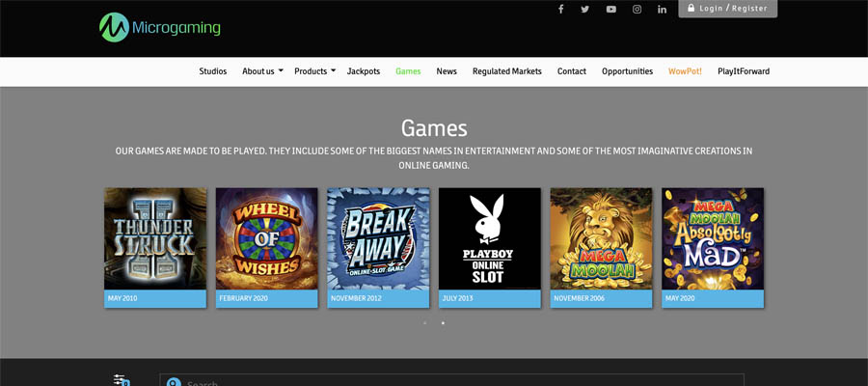The image size is (868, 386).
Task: Select the Games menu item
Action: [x=408, y=71]
